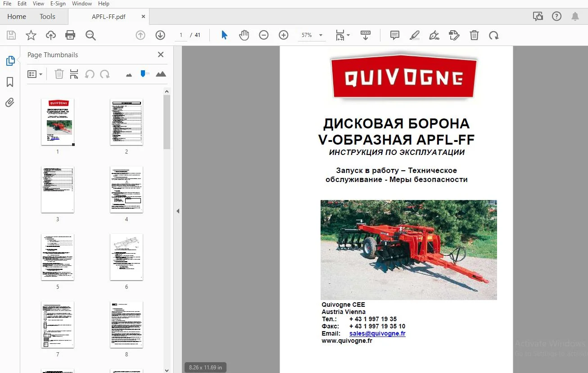
Task: Open the Window menu
Action: point(82,4)
